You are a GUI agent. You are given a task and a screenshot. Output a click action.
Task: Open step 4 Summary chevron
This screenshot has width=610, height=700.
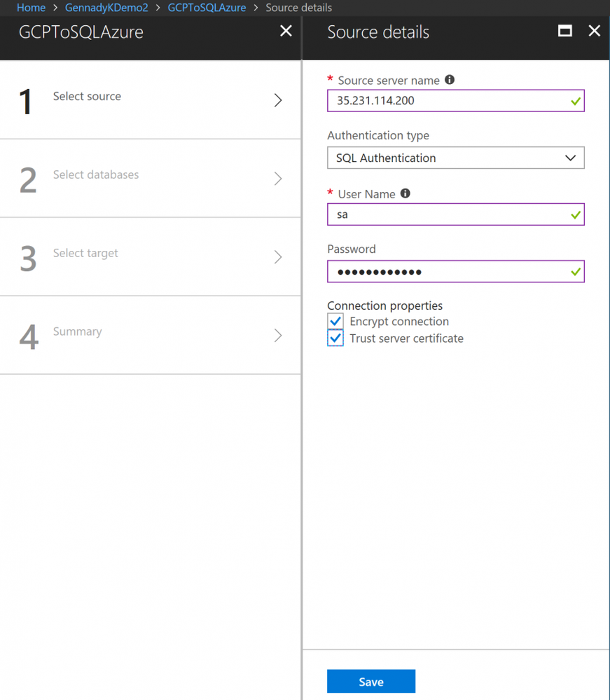(278, 336)
